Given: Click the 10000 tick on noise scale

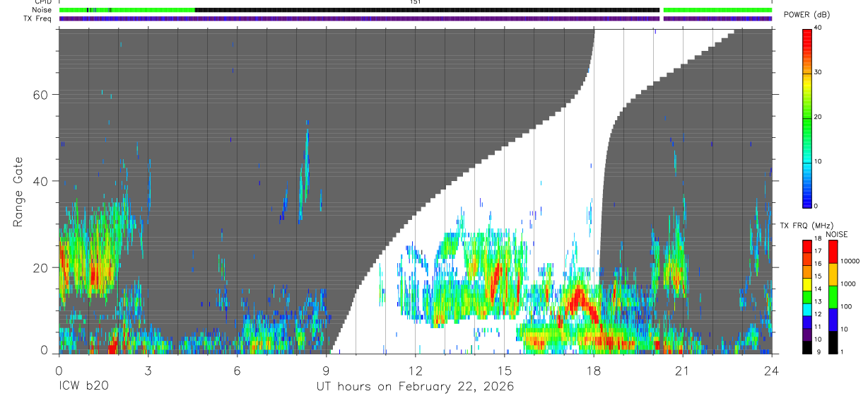Looking at the screenshot, I should pyautogui.click(x=850, y=261).
